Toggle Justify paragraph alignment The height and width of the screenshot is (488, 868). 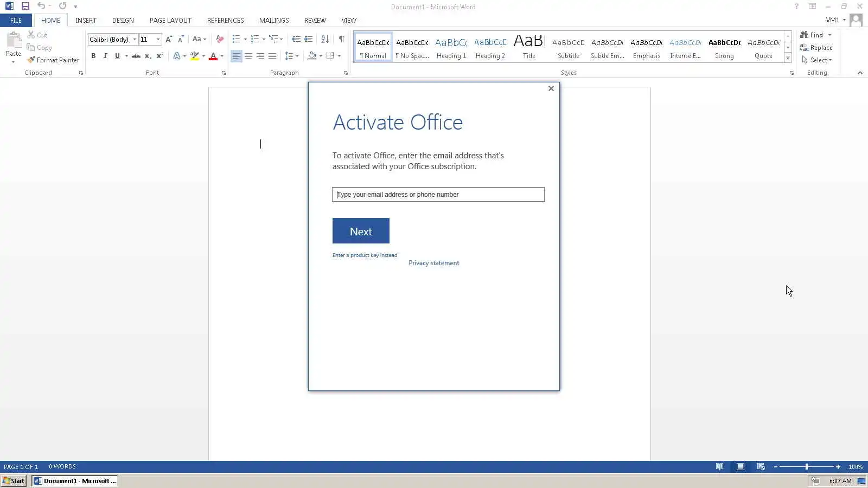[x=272, y=56]
